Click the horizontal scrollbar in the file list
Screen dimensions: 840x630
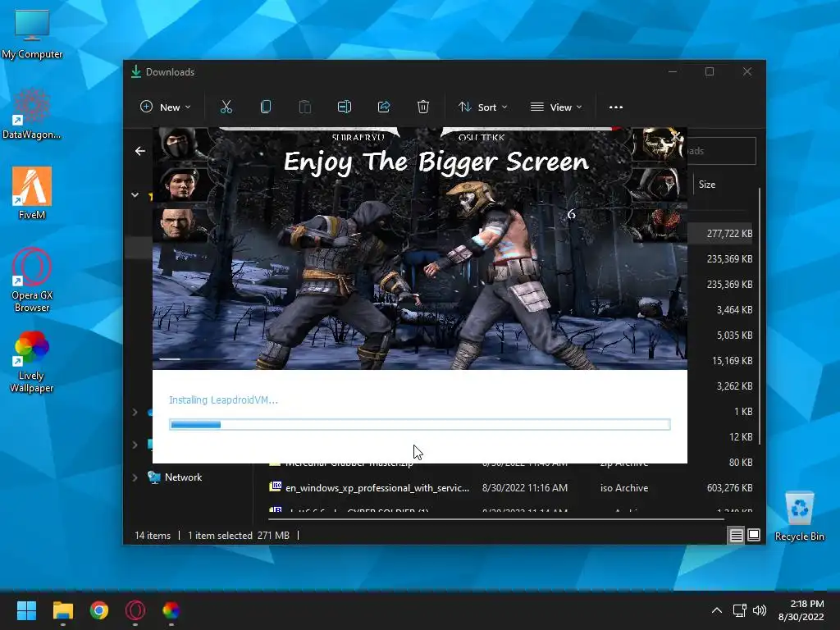[x=495, y=518]
